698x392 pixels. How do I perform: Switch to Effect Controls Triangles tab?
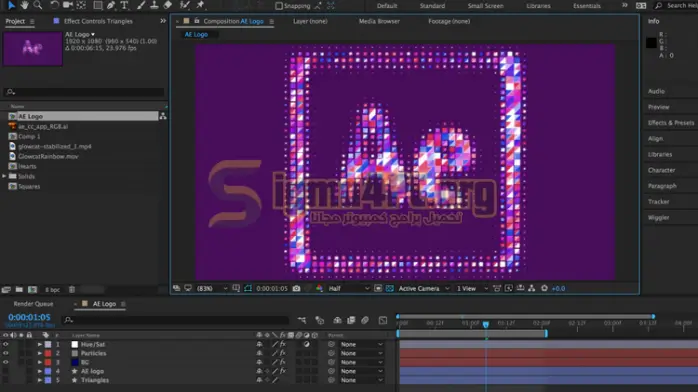pyautogui.click(x=98, y=21)
